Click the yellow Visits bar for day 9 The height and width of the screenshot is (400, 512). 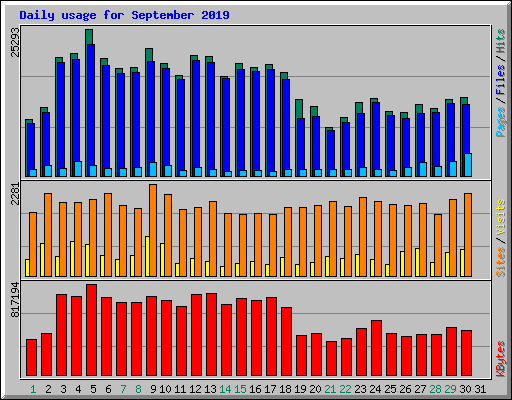tap(147, 256)
